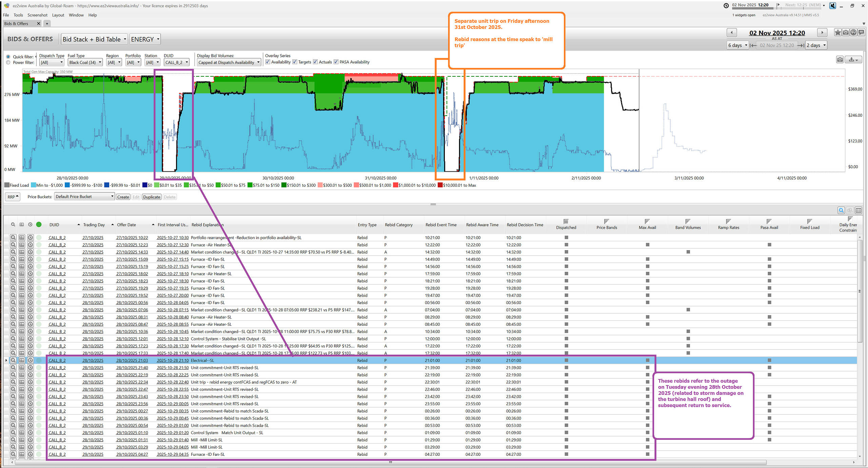This screenshot has width=868, height=468.
Task: Expand the Fuel Type Black Coal dropdown
Action: (x=85, y=62)
